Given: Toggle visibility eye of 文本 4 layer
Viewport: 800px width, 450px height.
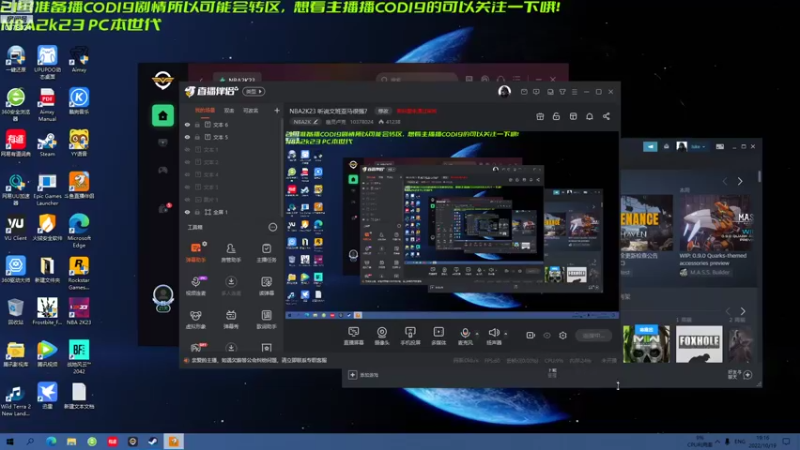Looking at the screenshot, I should coord(187,174).
